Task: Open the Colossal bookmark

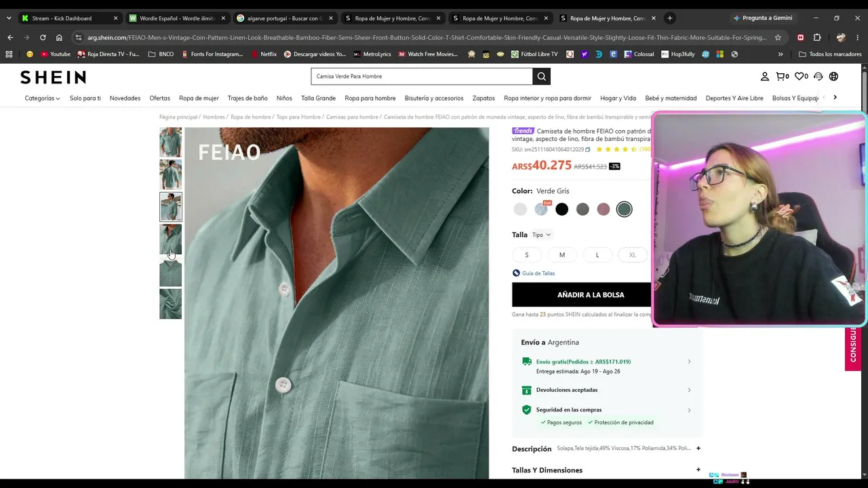Action: [x=639, y=54]
